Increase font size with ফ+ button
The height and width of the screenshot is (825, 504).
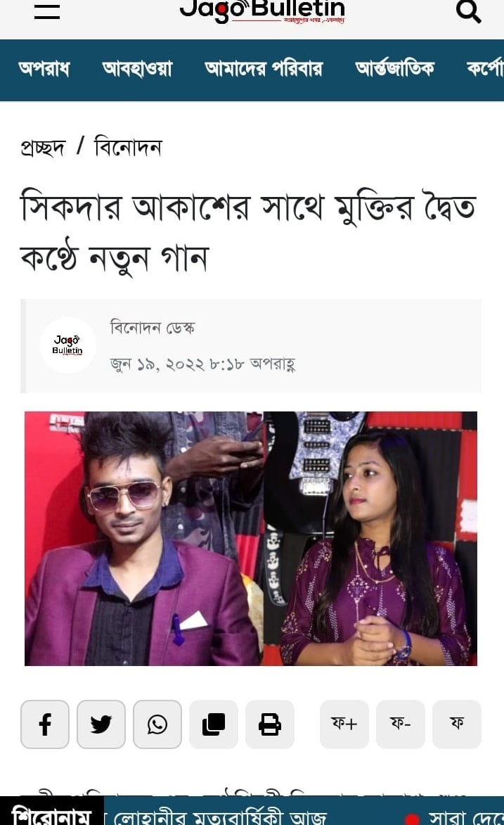point(344,724)
